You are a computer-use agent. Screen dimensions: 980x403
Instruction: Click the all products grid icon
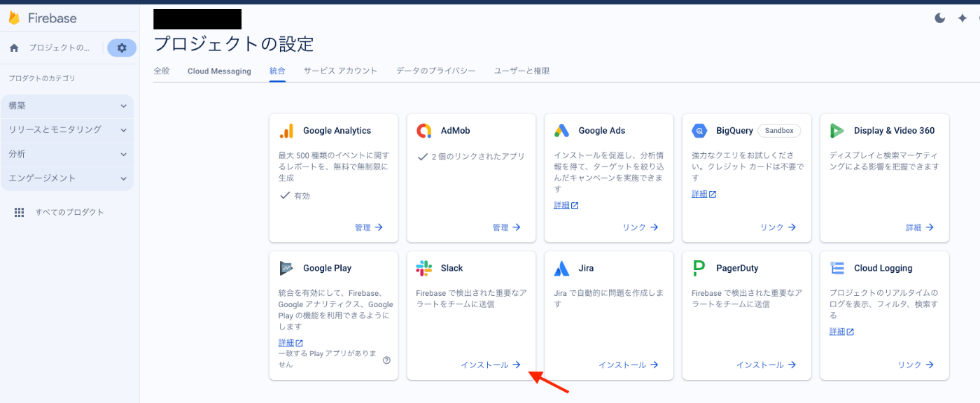coord(20,212)
